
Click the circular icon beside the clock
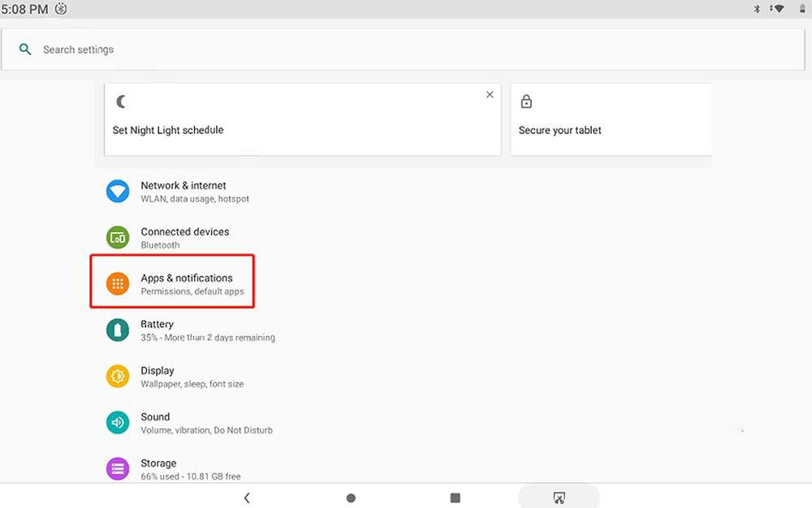(61, 9)
